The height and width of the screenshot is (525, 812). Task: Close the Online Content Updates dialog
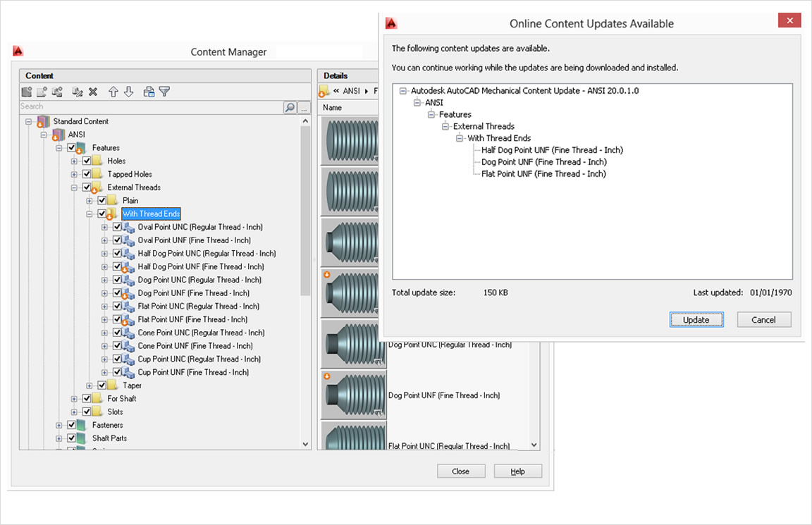(789, 20)
